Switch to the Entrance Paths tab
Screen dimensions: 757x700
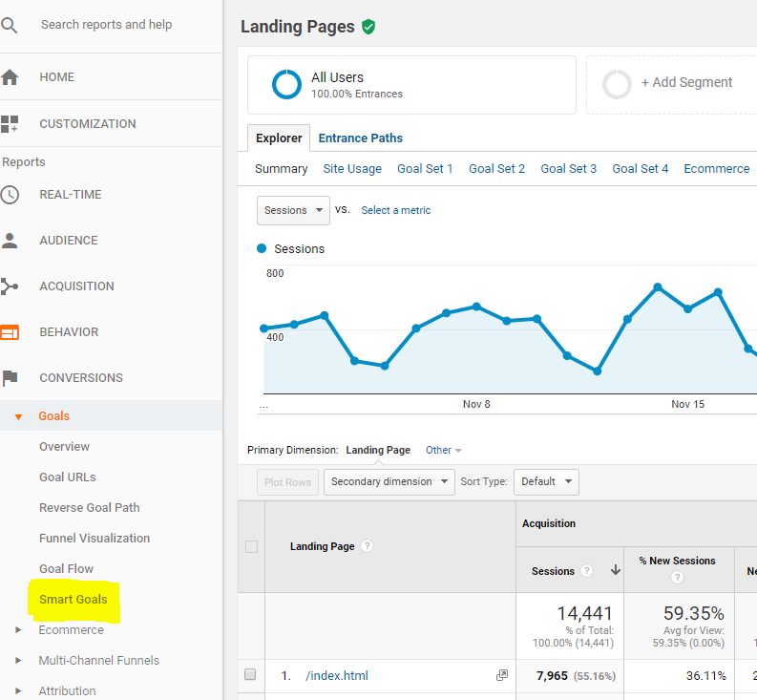[361, 138]
